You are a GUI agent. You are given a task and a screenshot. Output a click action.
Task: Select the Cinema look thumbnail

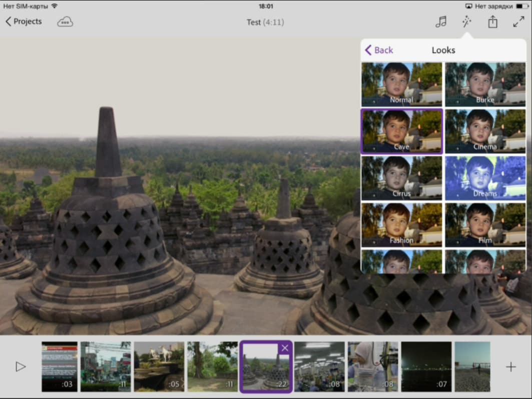coord(485,131)
